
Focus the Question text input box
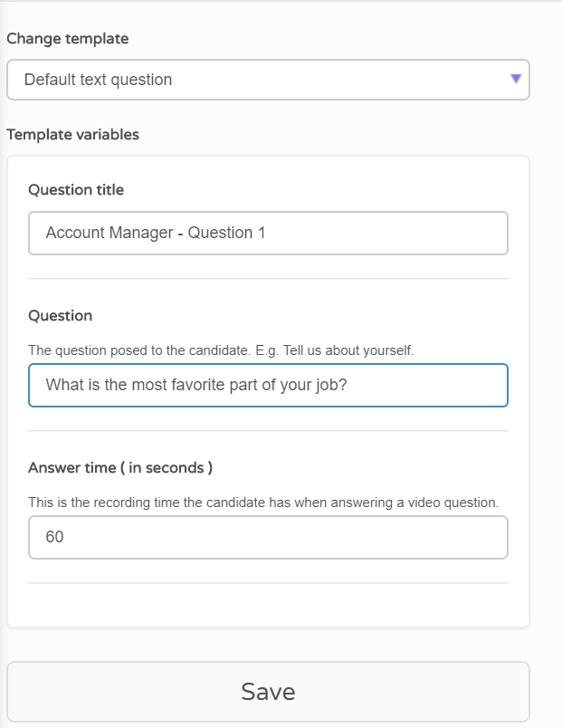268,386
